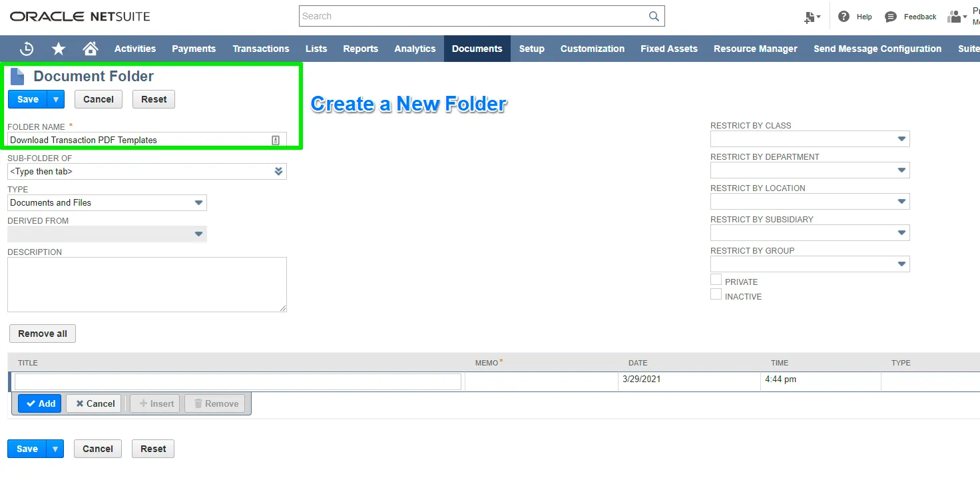
Task: Expand top Save button dropdown arrow
Action: point(56,99)
